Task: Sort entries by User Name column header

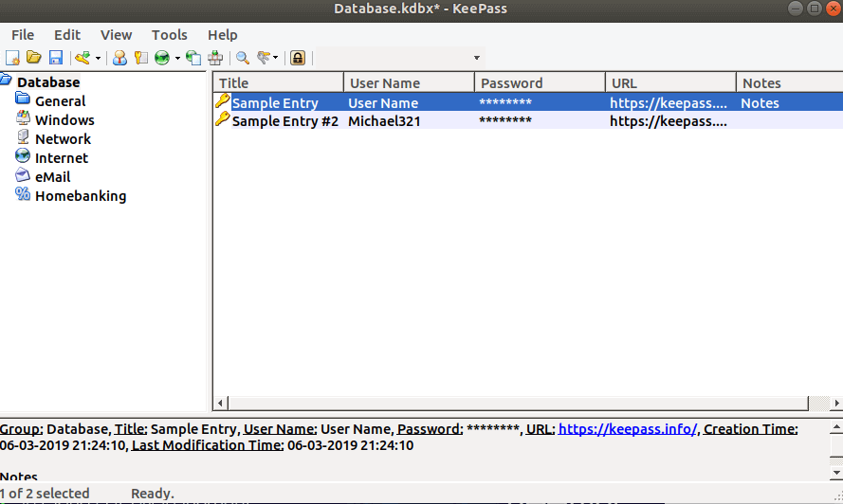Action: [409, 82]
